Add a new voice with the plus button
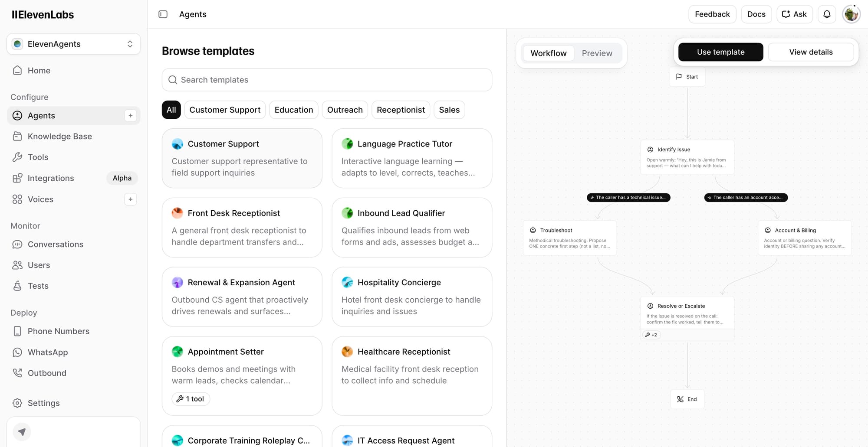This screenshot has height=447, width=868. [130, 199]
